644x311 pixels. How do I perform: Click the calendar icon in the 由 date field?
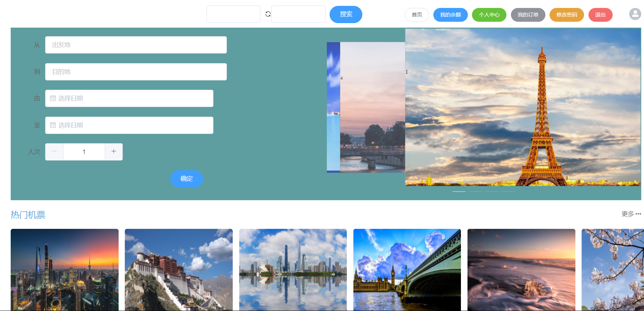coord(53,98)
